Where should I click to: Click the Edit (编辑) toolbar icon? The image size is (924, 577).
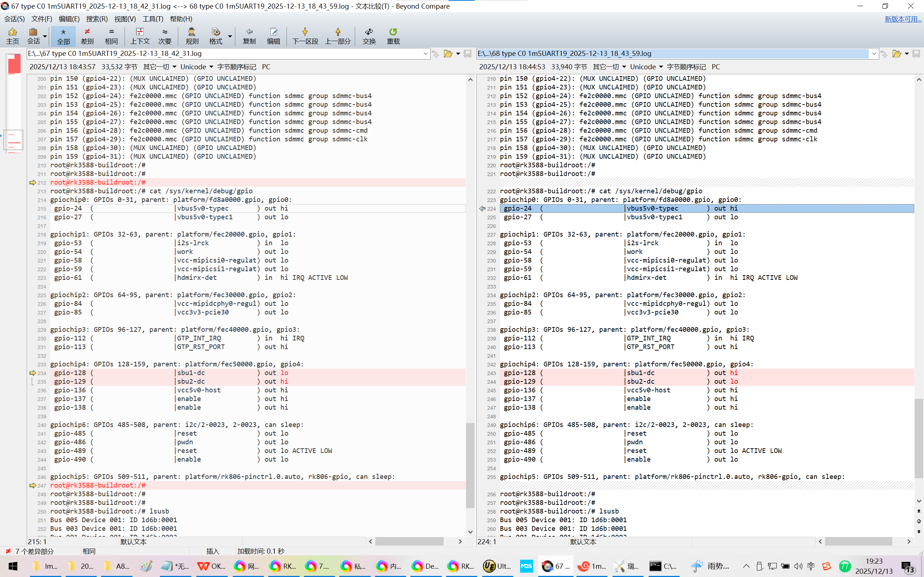[273, 35]
